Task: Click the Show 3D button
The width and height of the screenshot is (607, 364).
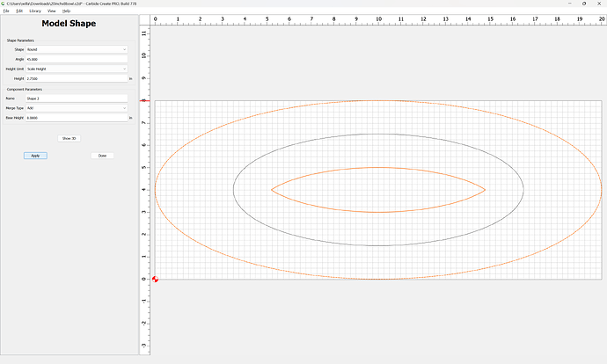Action: click(69, 139)
